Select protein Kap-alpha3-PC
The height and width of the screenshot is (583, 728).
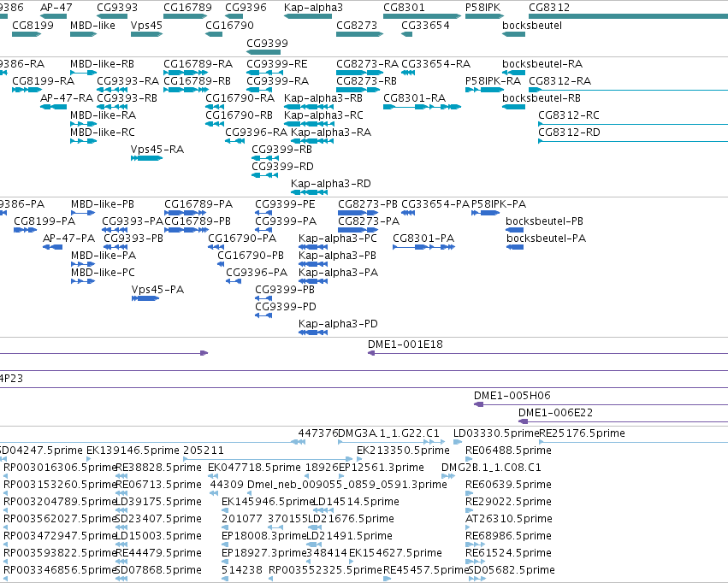[338, 238]
